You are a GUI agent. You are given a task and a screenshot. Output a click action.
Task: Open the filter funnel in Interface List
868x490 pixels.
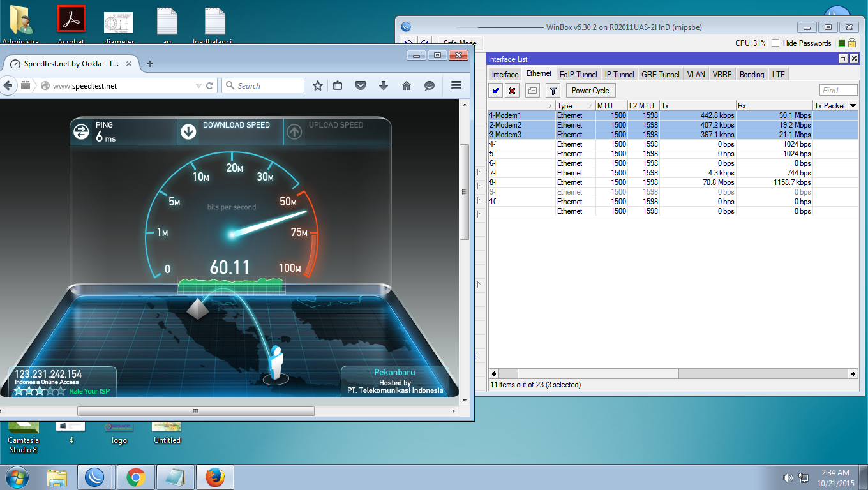pos(553,91)
